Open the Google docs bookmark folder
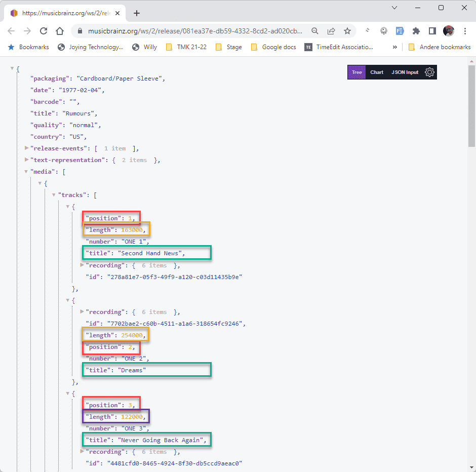476x472 pixels. [x=273, y=47]
